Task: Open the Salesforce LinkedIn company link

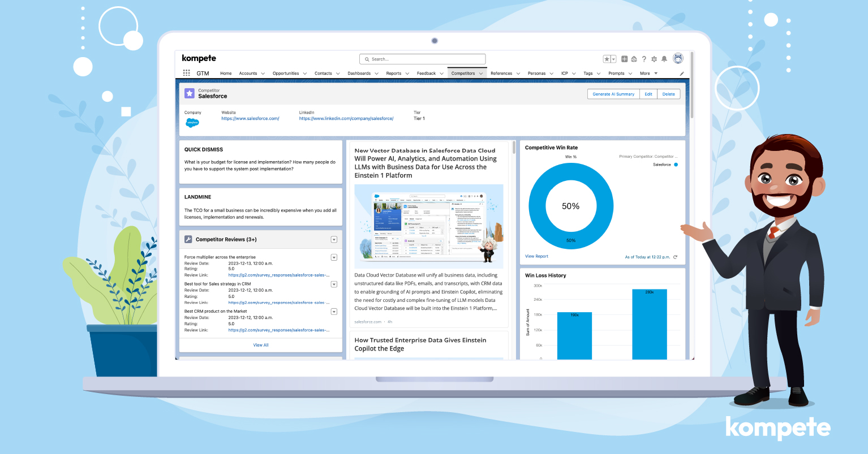Action: (346, 119)
